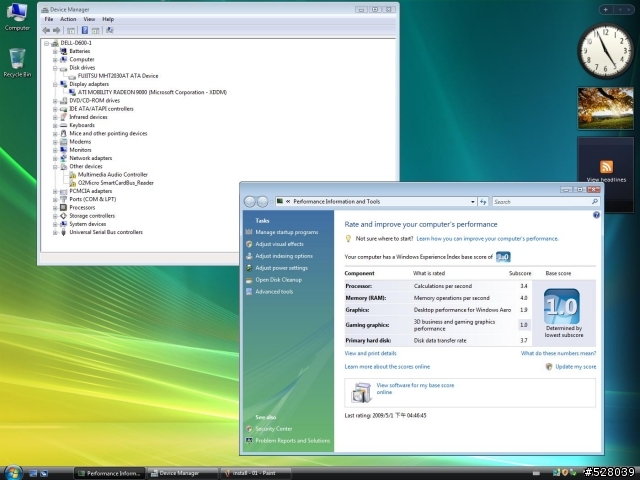The width and height of the screenshot is (640, 480).
Task: Click the Adjust indexing options icon
Action: click(x=249, y=256)
